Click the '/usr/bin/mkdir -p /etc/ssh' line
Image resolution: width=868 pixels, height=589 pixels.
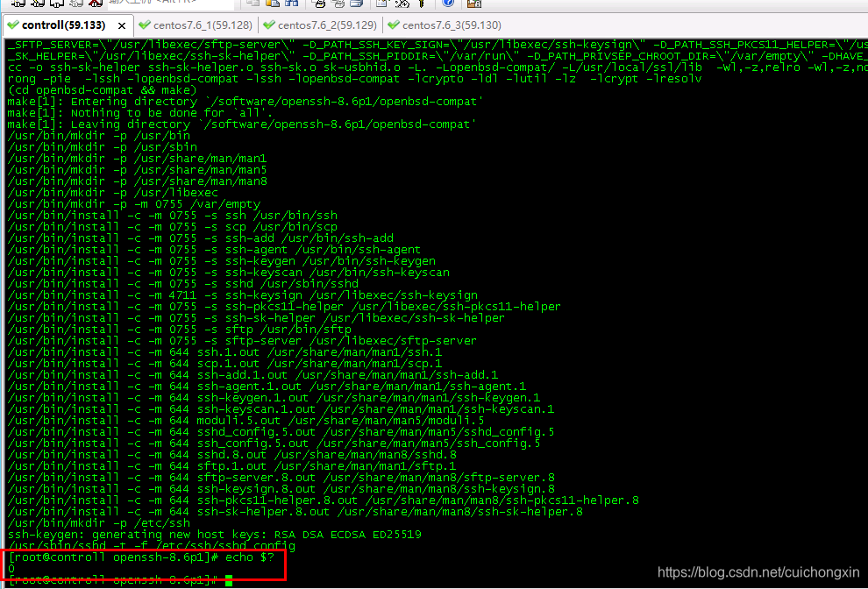[98, 523]
